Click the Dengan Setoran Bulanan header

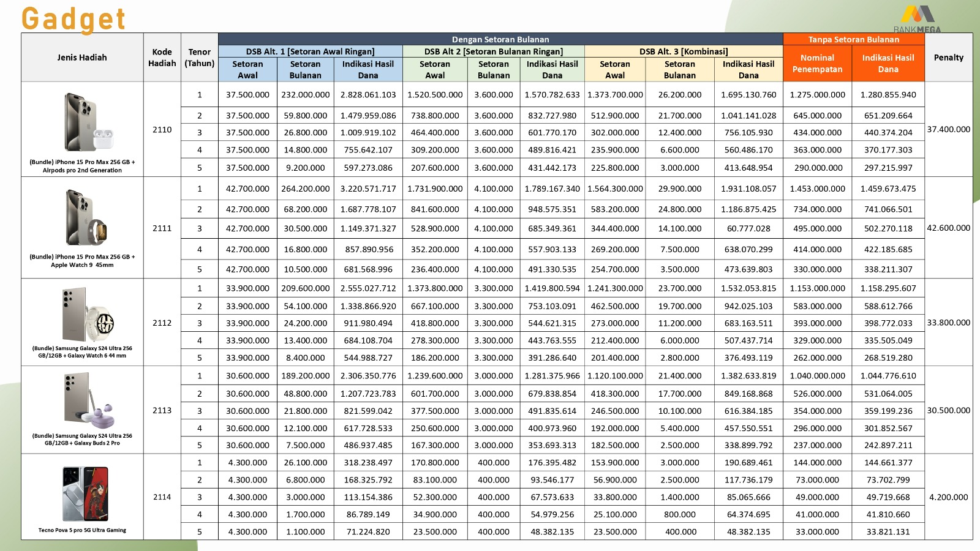point(500,39)
